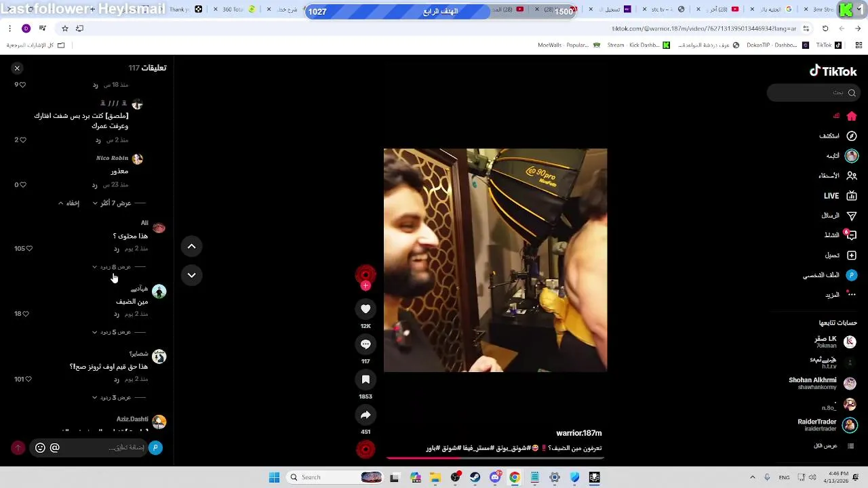This screenshot has width=868, height=488.
Task: Expand 7 more replies under Nico Robin
Action: tap(112, 203)
